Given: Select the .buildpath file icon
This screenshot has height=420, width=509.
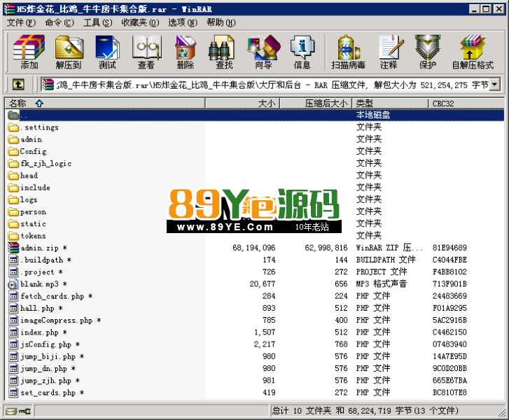Looking at the screenshot, I should 13,260.
